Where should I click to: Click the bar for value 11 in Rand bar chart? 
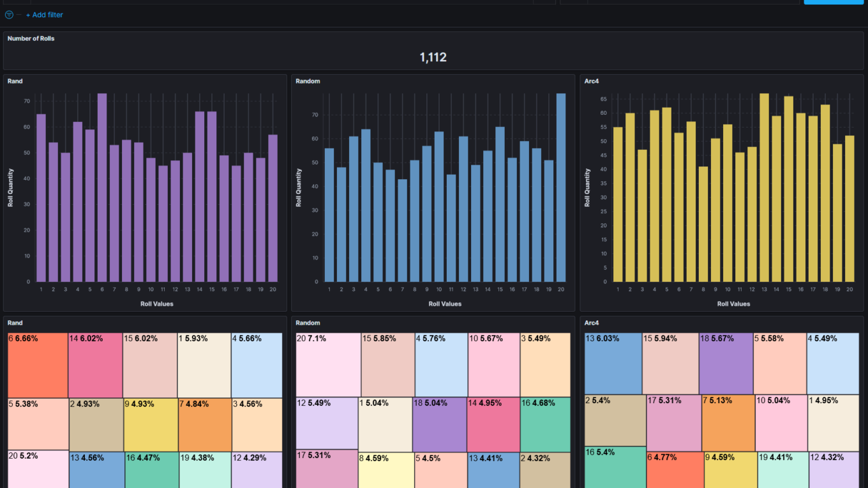pyautogui.click(x=163, y=223)
